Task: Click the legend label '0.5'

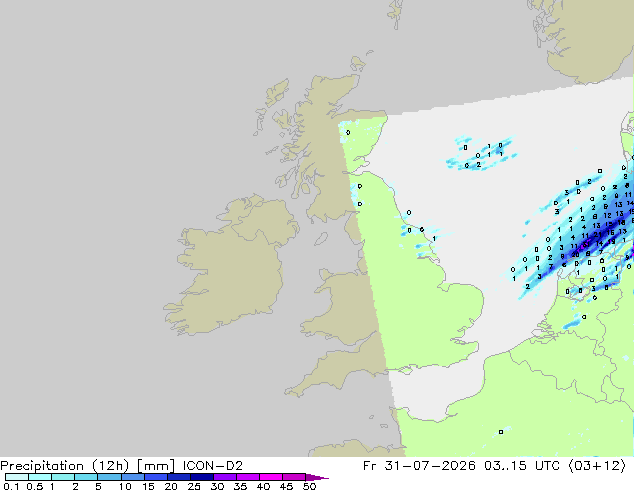Action: (x=35, y=486)
